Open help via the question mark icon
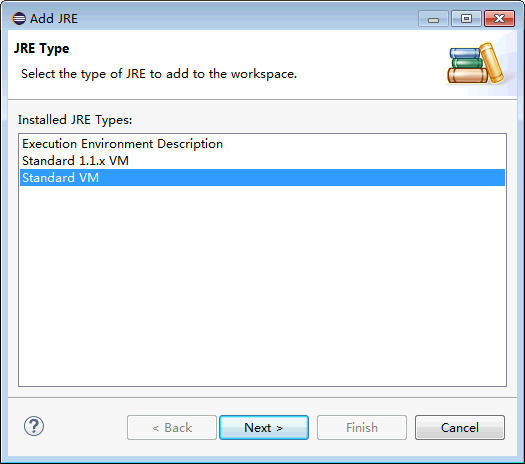This screenshot has width=525, height=464. (x=34, y=427)
